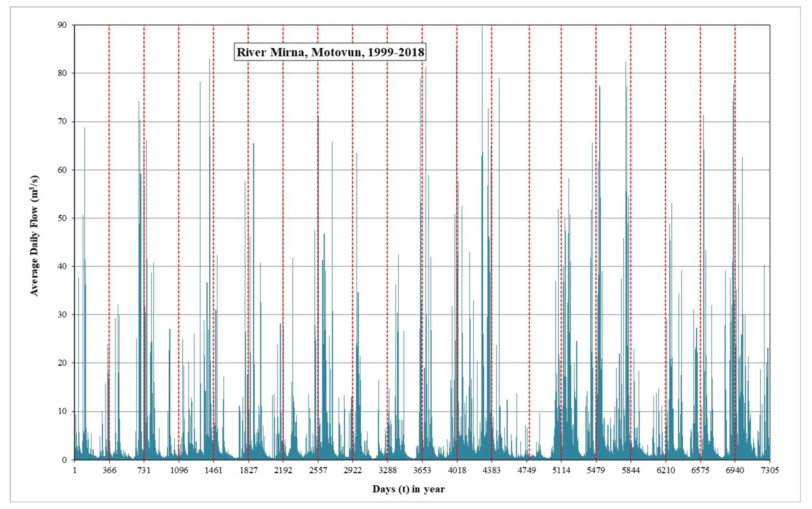The image size is (812, 509).
Task: Click the 10 tick label on y-axis
Action: click(62, 411)
